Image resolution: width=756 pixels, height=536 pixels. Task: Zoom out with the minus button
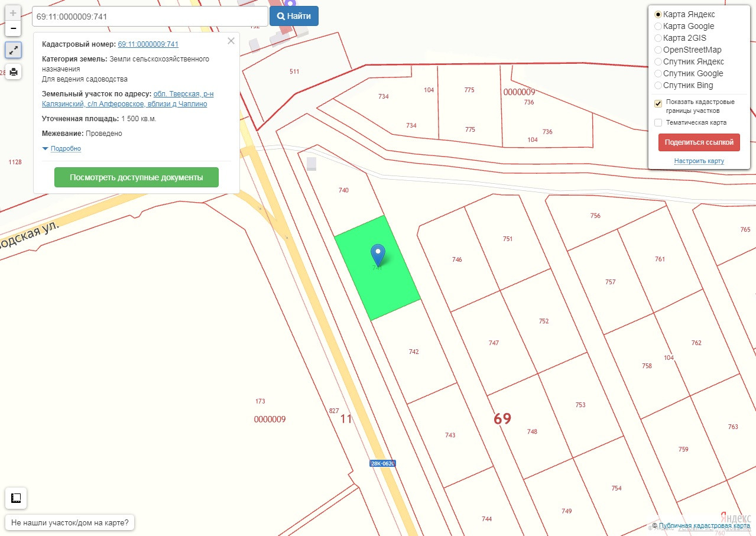[x=13, y=28]
